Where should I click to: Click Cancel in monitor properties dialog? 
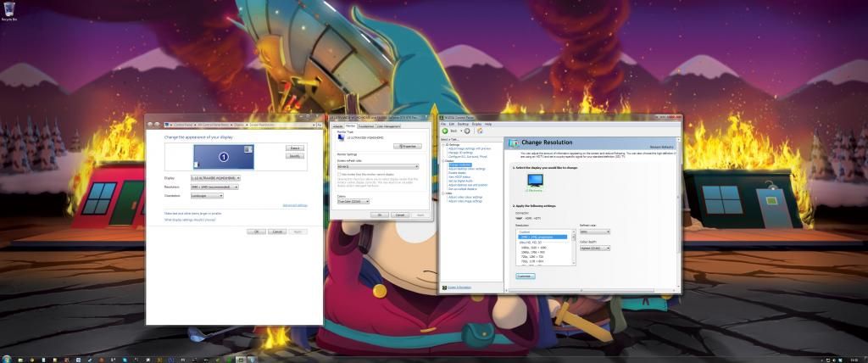tap(400, 215)
